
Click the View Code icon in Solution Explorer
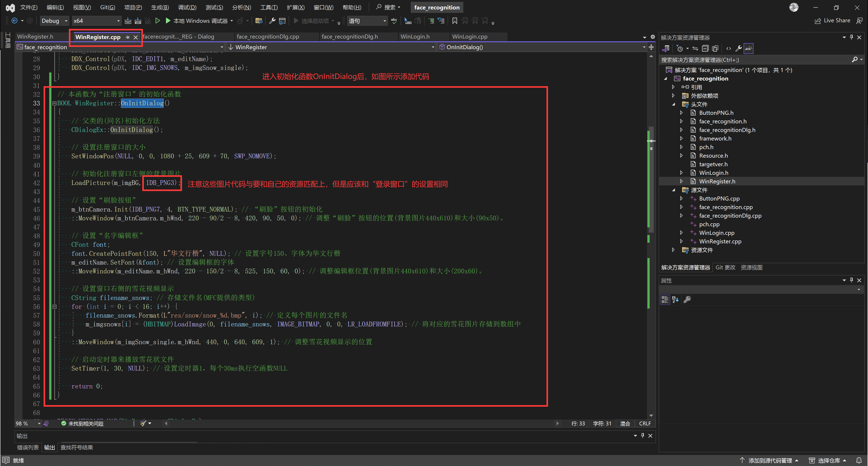729,48
